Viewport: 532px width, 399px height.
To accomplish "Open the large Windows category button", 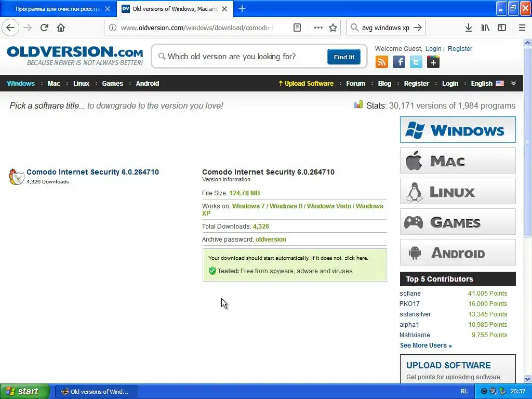I will (x=458, y=129).
